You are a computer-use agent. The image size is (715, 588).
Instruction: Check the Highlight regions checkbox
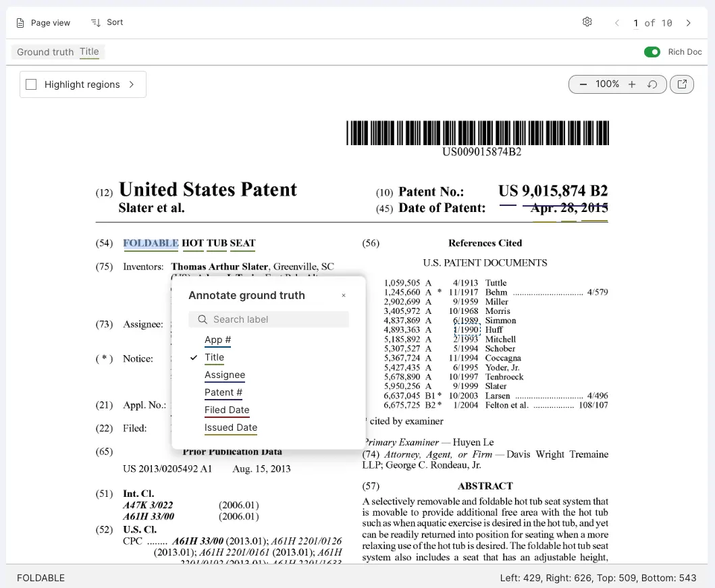tap(31, 84)
